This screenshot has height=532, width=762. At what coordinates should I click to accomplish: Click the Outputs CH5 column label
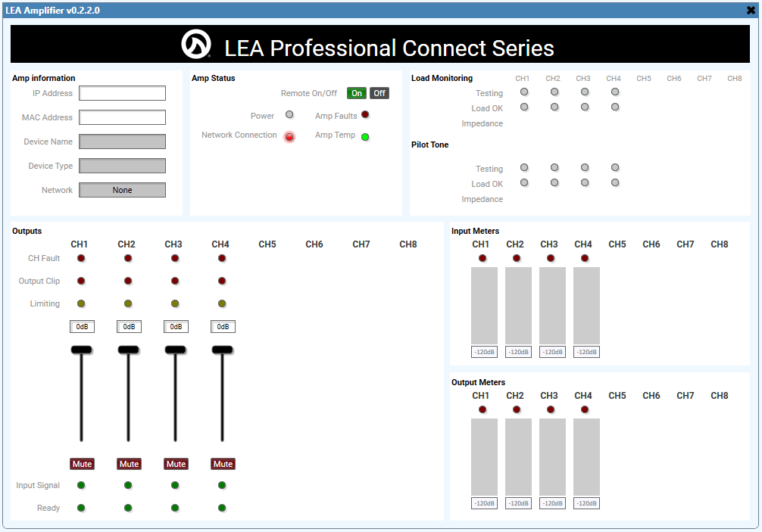point(267,244)
